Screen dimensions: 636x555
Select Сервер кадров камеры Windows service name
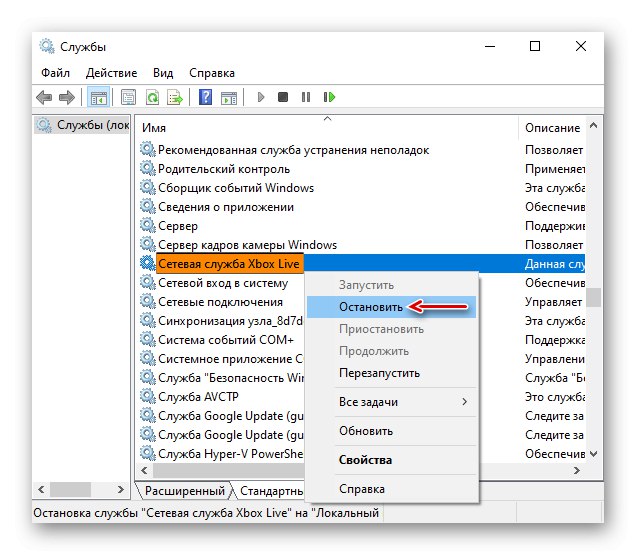point(247,245)
